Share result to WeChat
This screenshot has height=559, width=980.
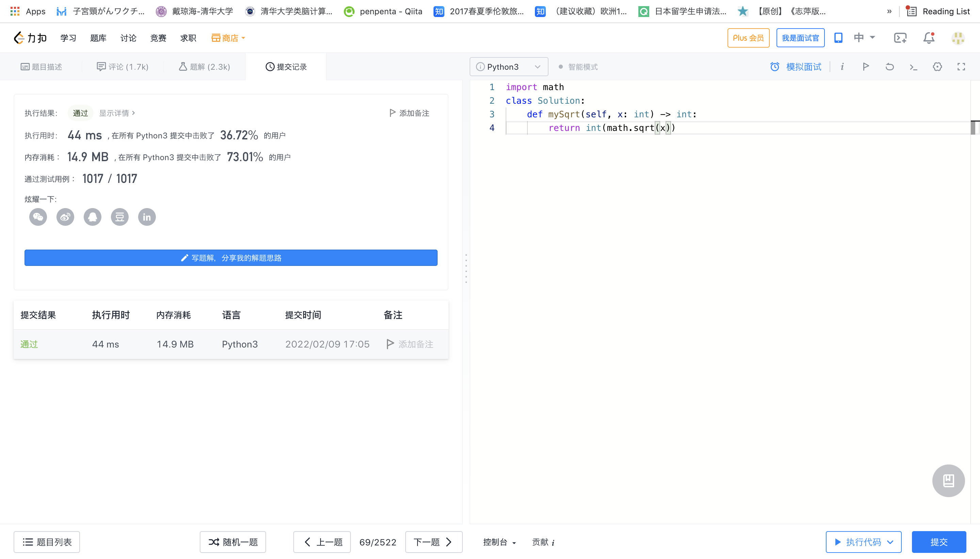[38, 217]
